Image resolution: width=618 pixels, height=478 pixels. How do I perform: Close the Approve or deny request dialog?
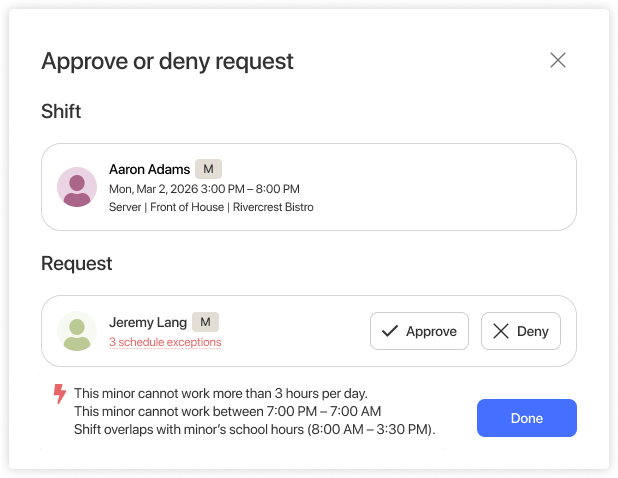click(558, 60)
